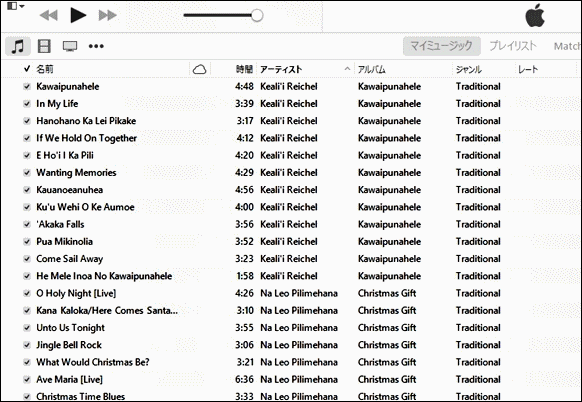
Task: Switch to the TV Shows library icon
Action: click(x=70, y=46)
